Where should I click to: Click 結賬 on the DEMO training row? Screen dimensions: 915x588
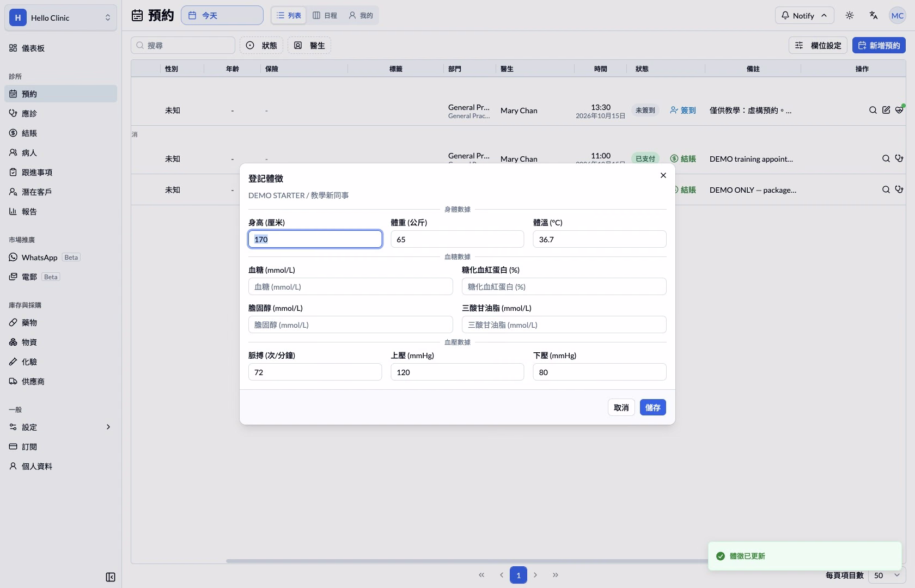683,158
